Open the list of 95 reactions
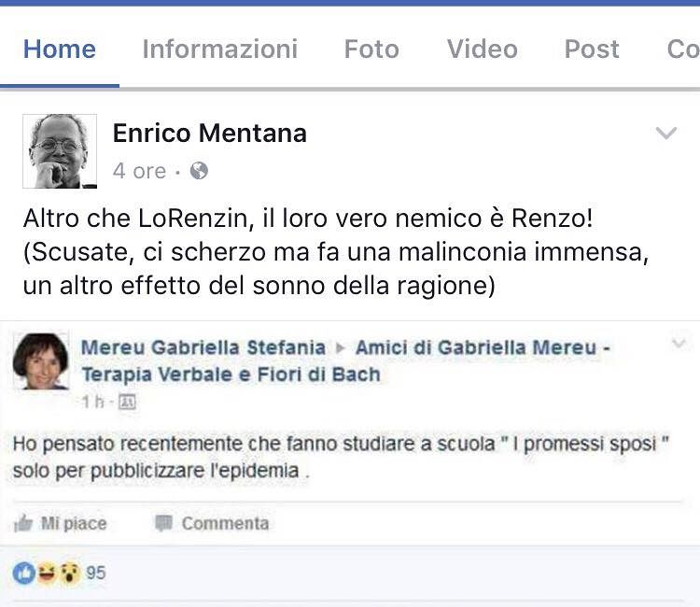700x607 pixels. (96, 572)
